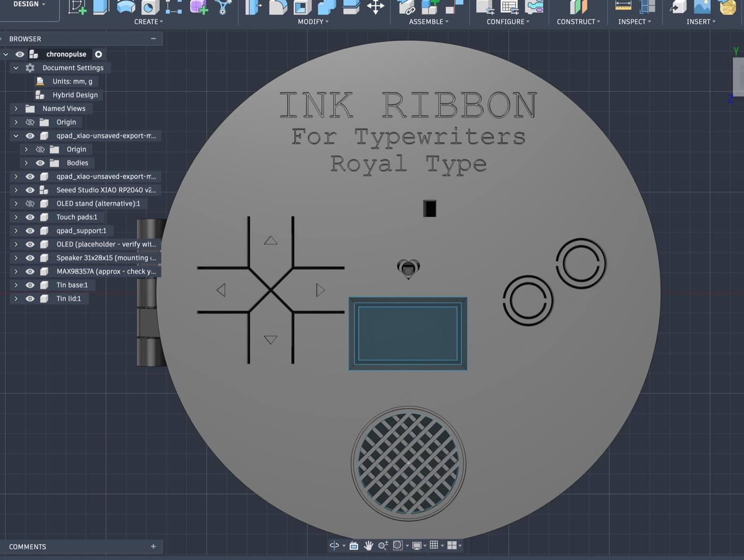Click the Zoom Window/Fit icon
744x560 pixels.
398,545
